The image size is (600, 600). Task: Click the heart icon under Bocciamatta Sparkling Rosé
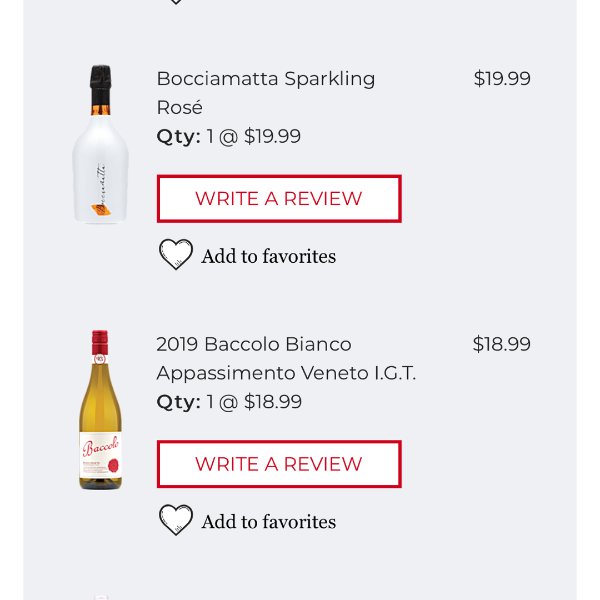pos(176,254)
